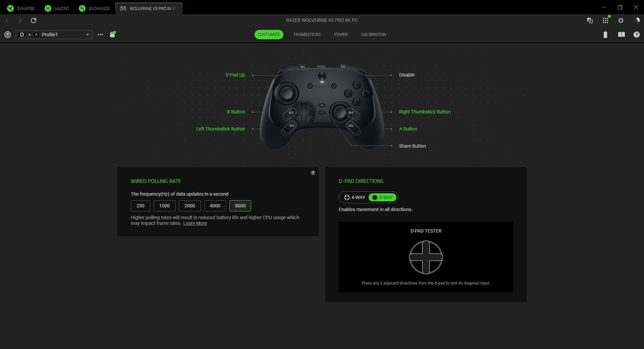Set polling rate to 4000 Hz
Screen dimensions: 644x349
pyautogui.click(x=215, y=206)
